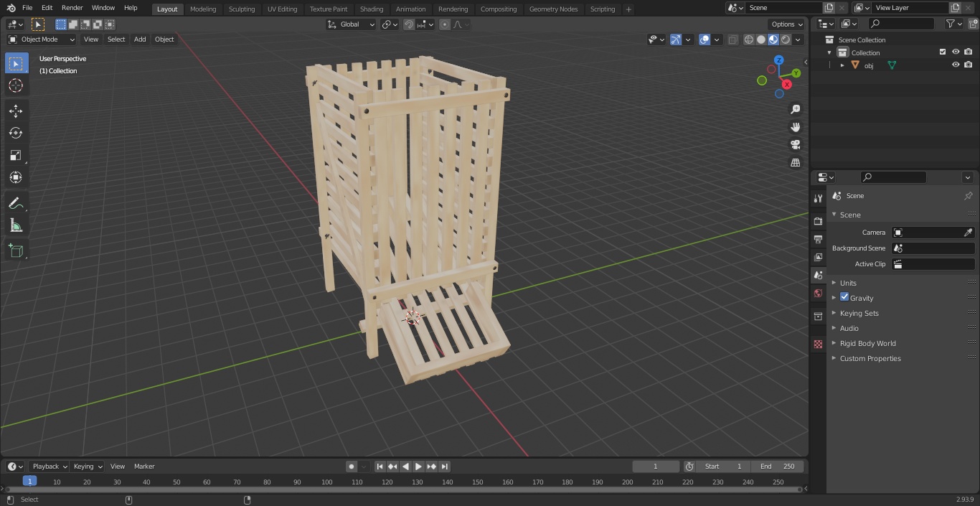
Task: Switch to wireframe viewport shading
Action: pos(749,39)
